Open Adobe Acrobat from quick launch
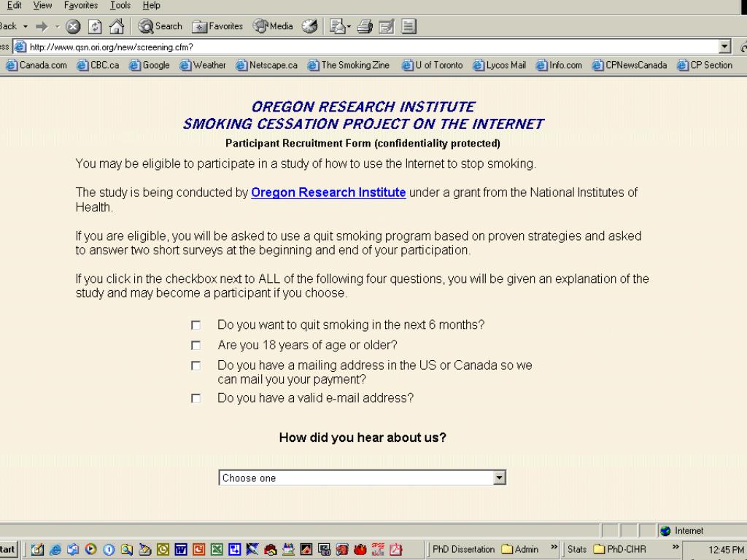 (396, 550)
